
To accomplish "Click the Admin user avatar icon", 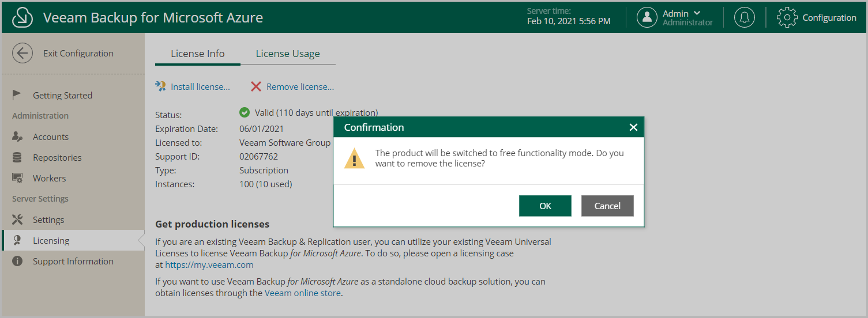I will pyautogui.click(x=647, y=17).
